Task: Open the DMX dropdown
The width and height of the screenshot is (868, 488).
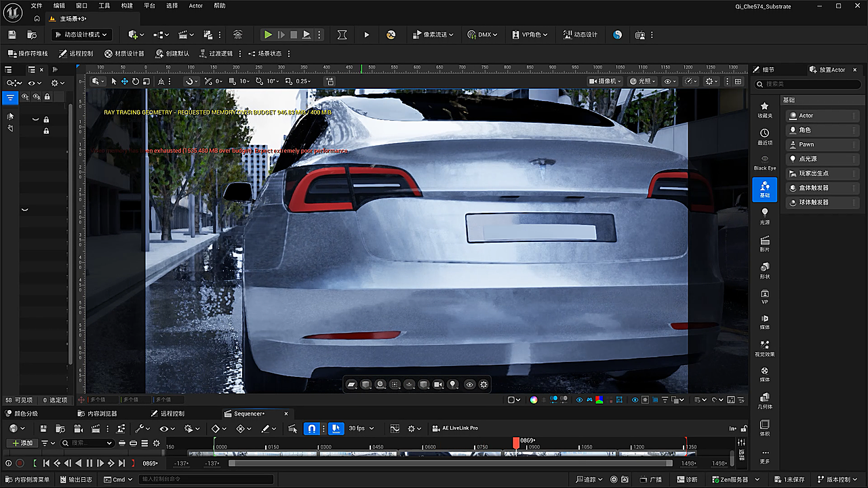Action: pyautogui.click(x=483, y=35)
